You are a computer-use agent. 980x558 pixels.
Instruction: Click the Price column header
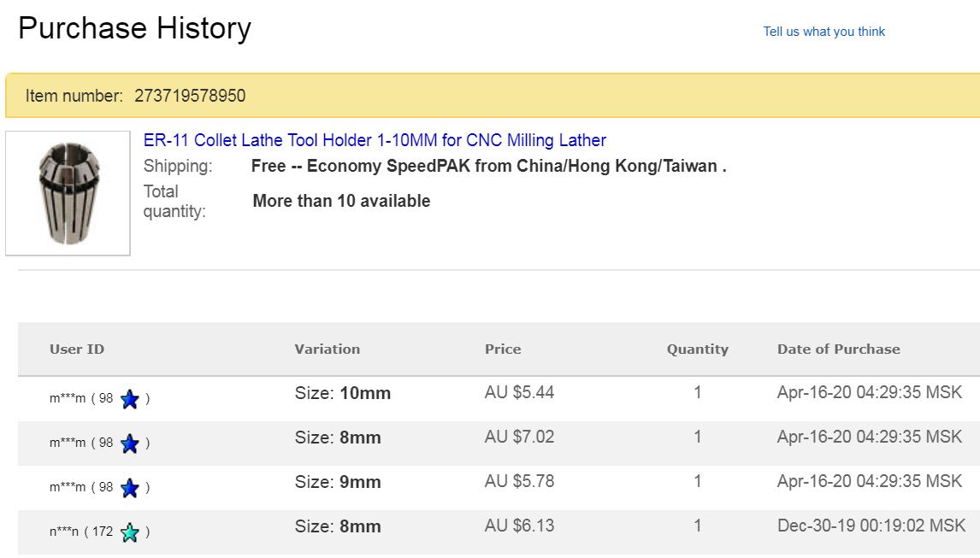coord(503,349)
